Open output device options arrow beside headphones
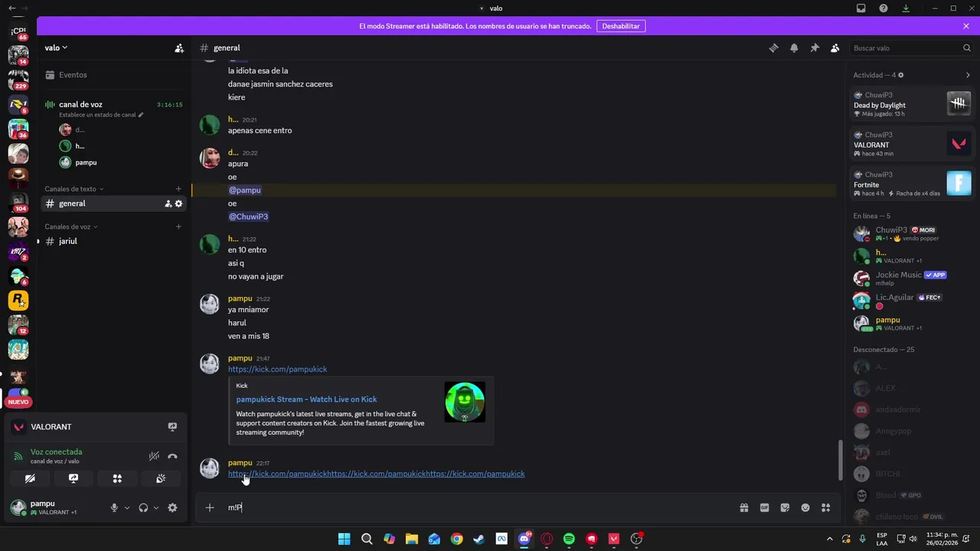The height and width of the screenshot is (551, 980). pos(156,507)
